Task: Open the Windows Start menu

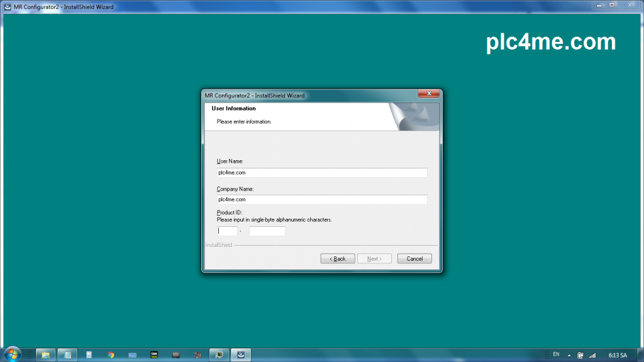Action: point(11,354)
